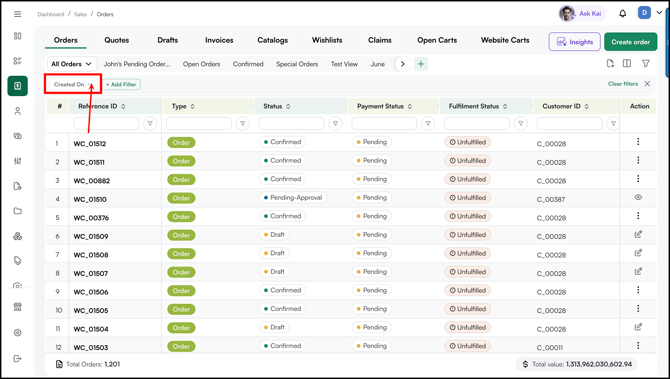Open the export file icon
Viewport: 670px width, 379px height.
610,63
